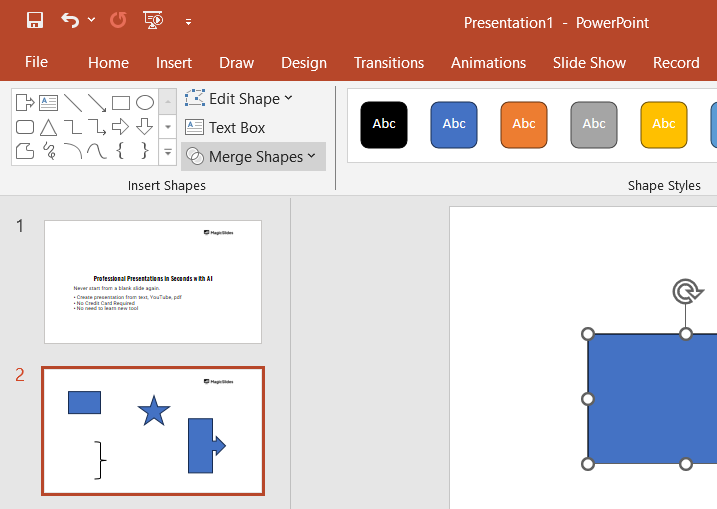
Task: Open the Transitions tab
Action: coord(389,62)
